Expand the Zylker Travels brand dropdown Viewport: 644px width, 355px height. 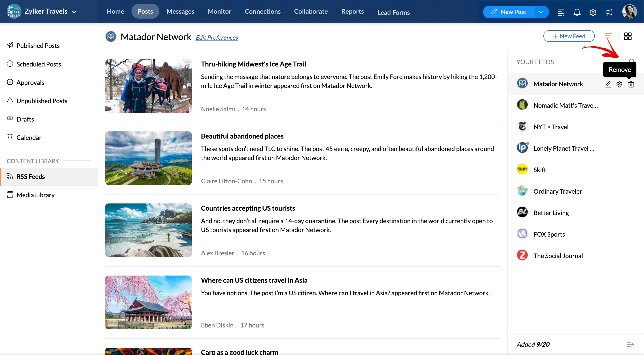pos(74,12)
